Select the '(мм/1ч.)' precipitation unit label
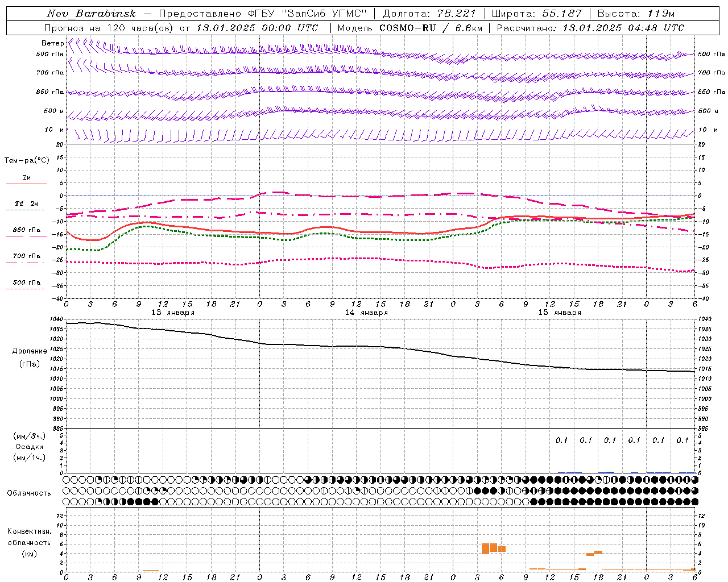The image size is (728, 582). pos(29,458)
